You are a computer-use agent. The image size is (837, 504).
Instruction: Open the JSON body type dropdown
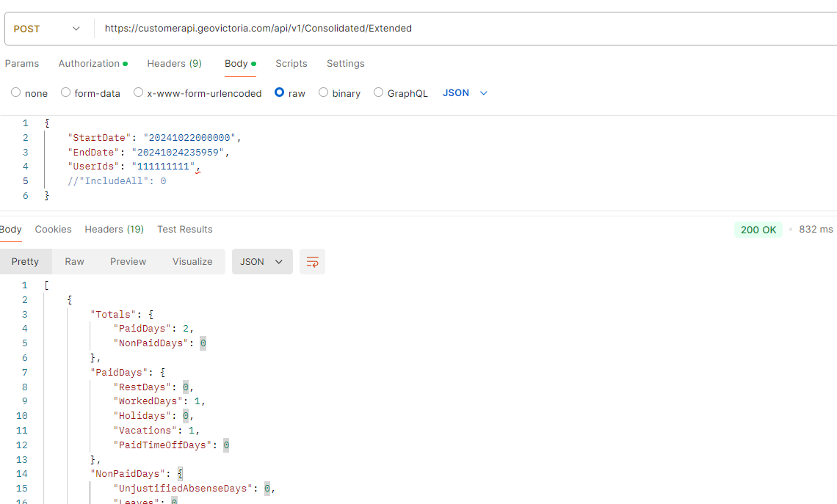coord(465,93)
